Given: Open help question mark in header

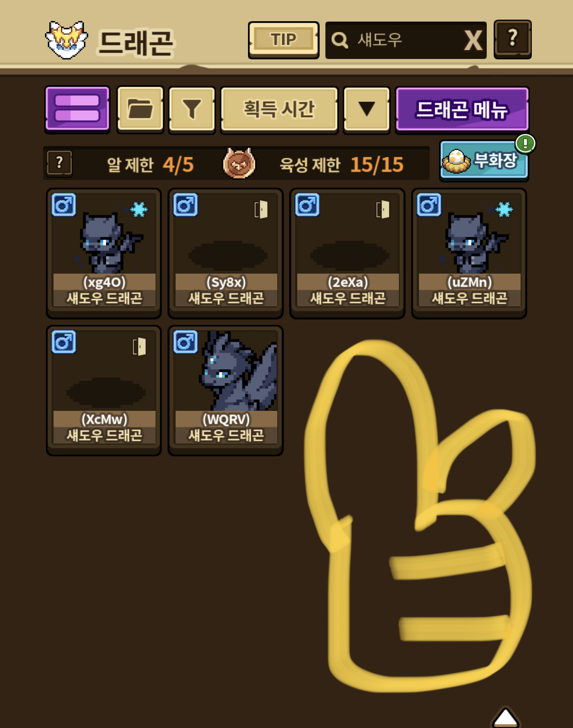Looking at the screenshot, I should (x=513, y=39).
